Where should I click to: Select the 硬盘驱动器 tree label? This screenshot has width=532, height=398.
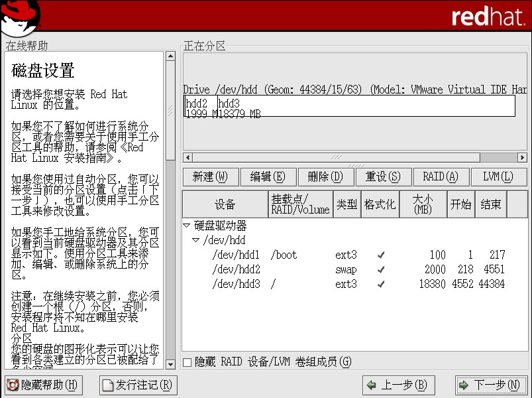pos(220,225)
